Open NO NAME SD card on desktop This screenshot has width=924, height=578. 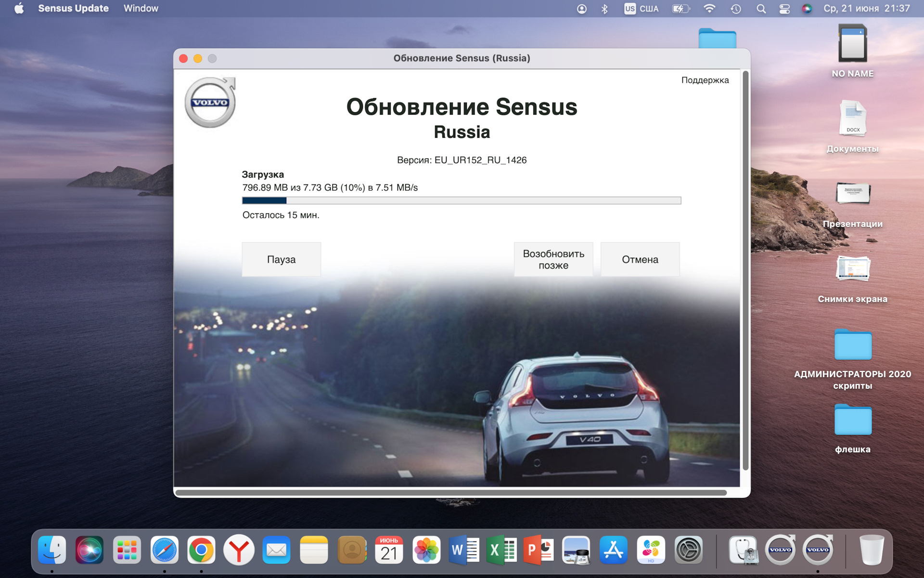coord(853,44)
